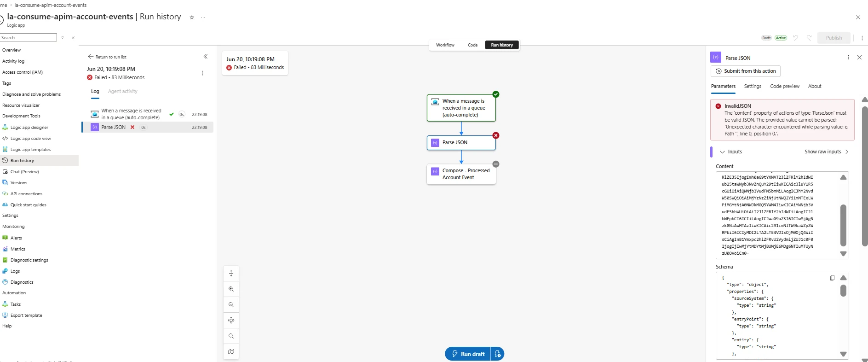Click Content box scrollbar

coord(843,226)
